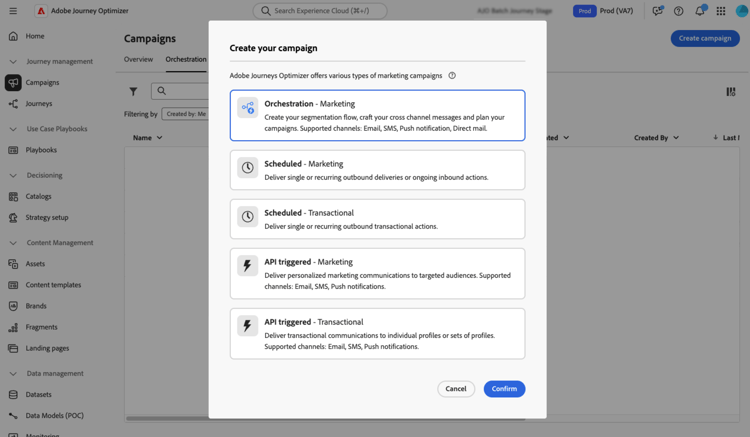This screenshot has height=437, width=750.
Task: Click the filter funnel icon
Action: (x=133, y=91)
